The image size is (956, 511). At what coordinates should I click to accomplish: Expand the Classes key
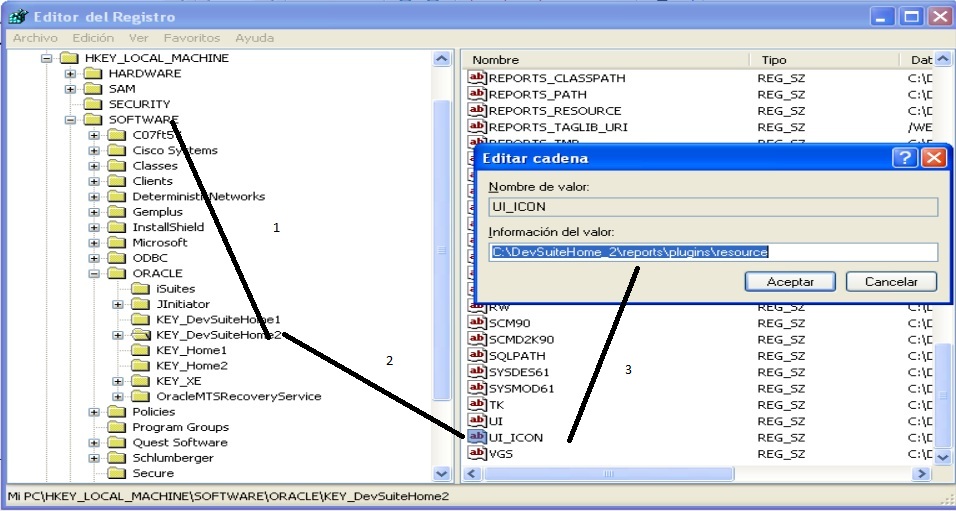(94, 166)
